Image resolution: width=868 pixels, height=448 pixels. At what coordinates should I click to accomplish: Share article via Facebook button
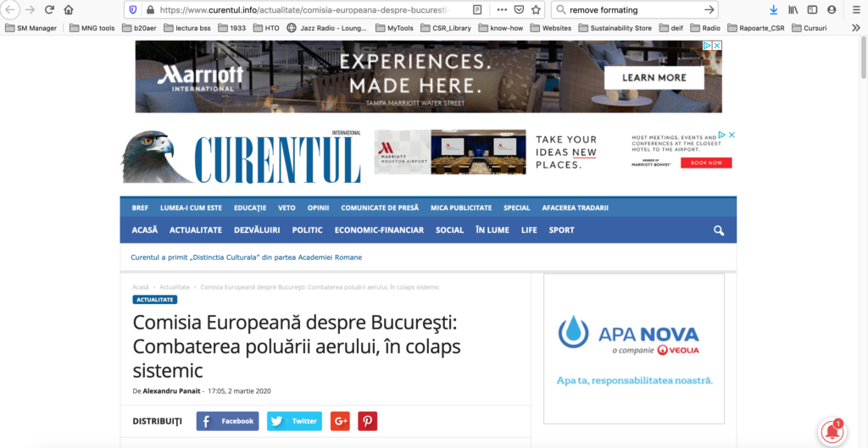click(x=227, y=421)
